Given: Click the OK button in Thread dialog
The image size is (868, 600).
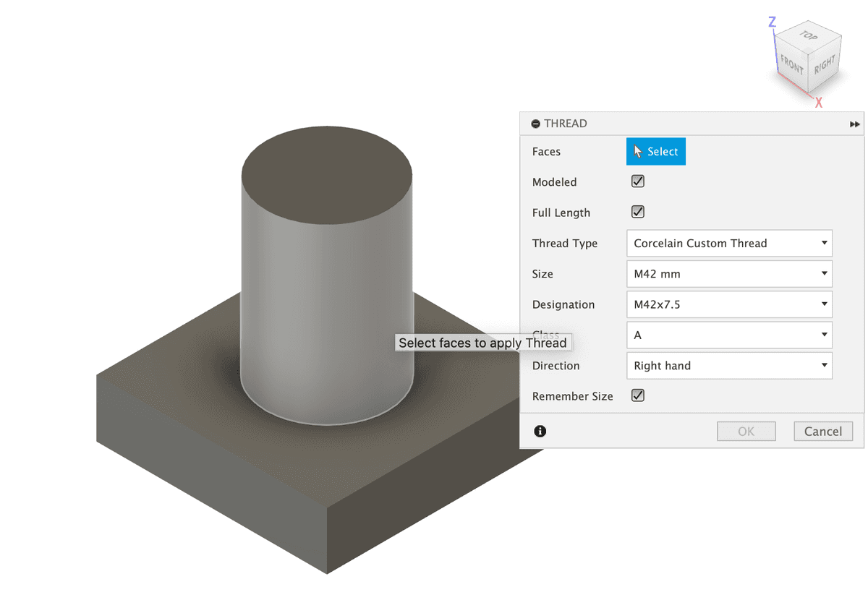Looking at the screenshot, I should tap(746, 432).
